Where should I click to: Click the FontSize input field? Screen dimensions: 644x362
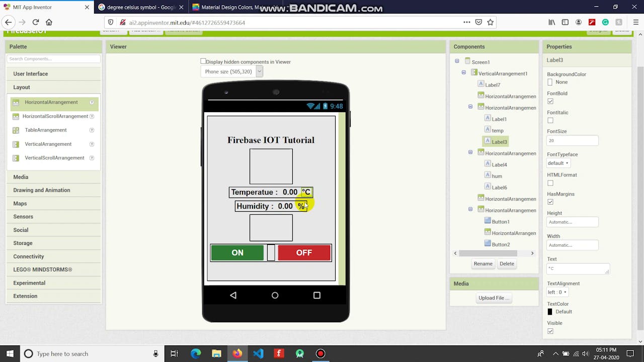pos(572,140)
